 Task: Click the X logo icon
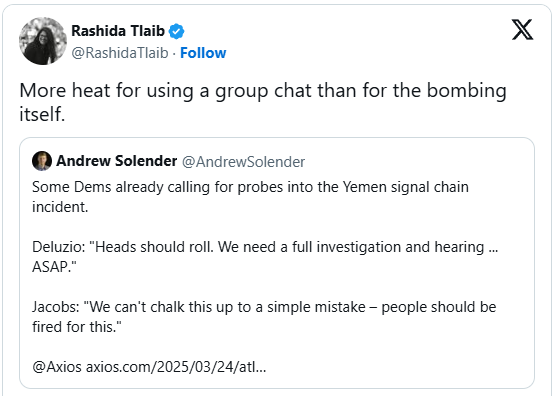[x=522, y=29]
